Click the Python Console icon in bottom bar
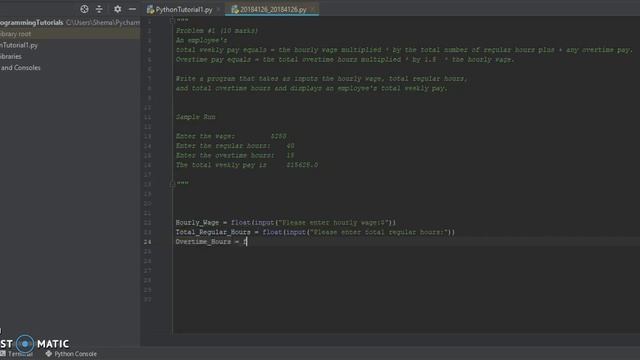 point(49,354)
